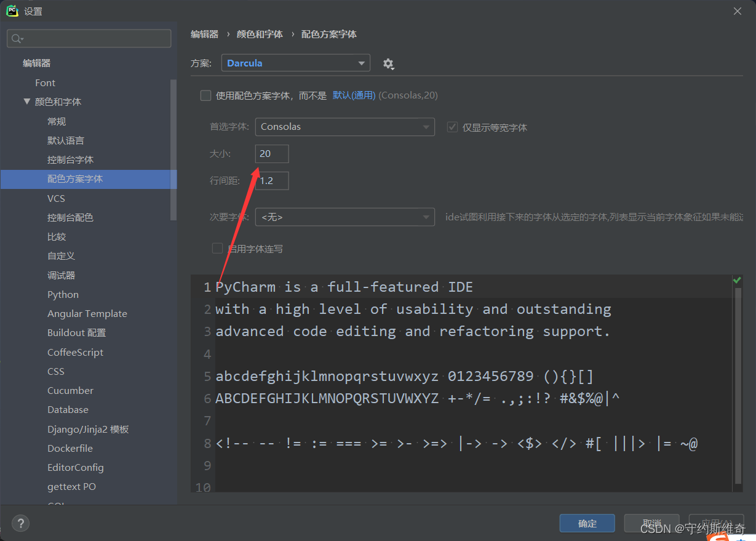Open the Consolas primary font dropdown
Viewport: 756px width, 541px height.
click(344, 127)
